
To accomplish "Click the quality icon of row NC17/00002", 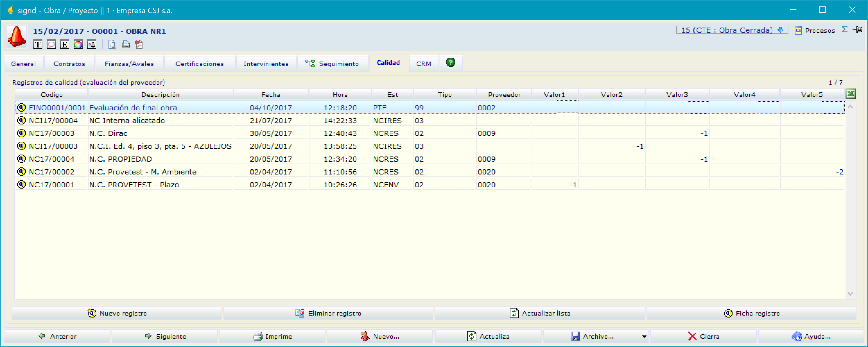I will coord(22,171).
